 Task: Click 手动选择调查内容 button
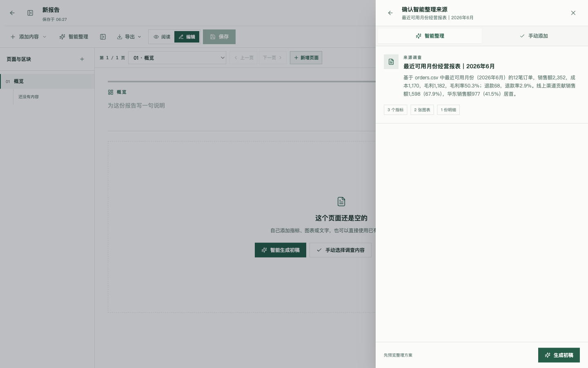341,250
